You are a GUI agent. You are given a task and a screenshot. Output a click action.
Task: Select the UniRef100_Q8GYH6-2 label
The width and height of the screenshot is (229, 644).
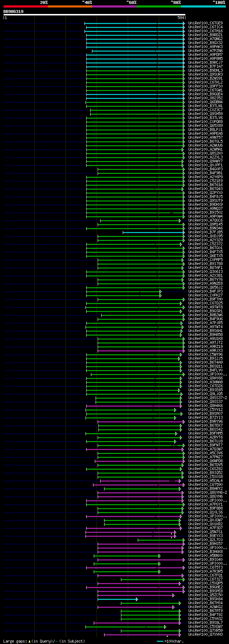[x=208, y=492]
